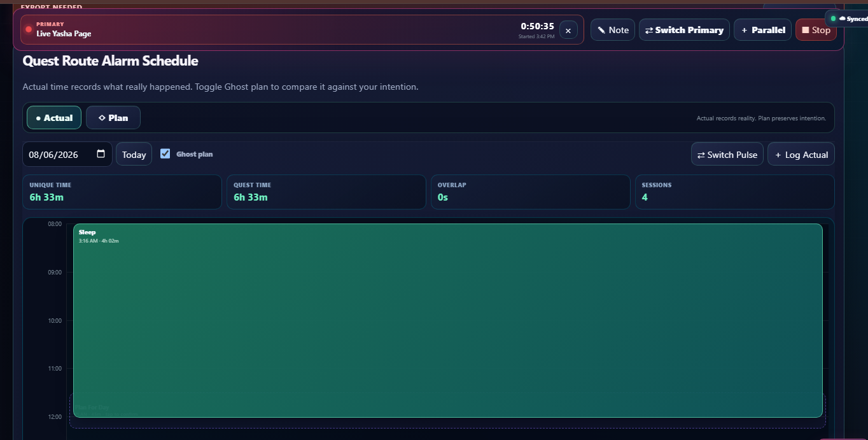
Task: Click the 08:00 time label on timeline
Action: coord(55,224)
